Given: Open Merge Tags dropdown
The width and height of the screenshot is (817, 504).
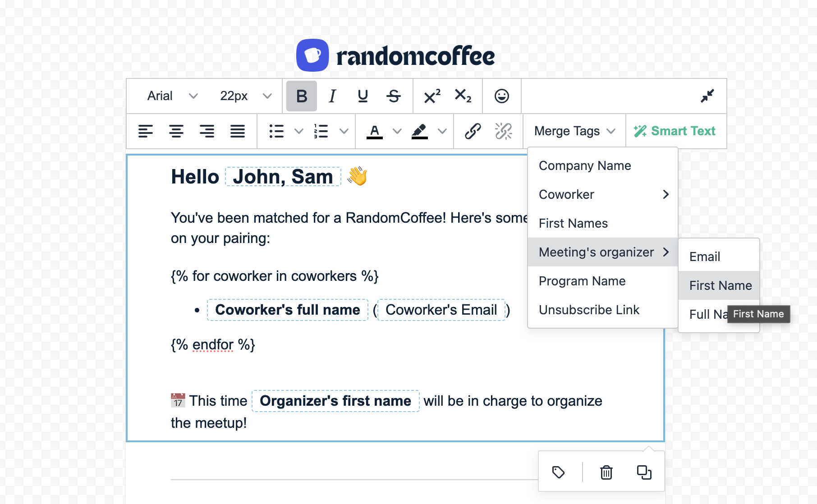Looking at the screenshot, I should click(574, 131).
